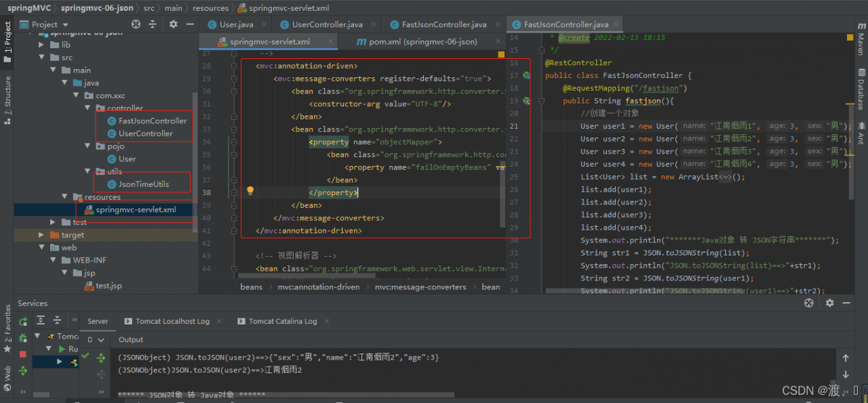Close the springmvc-servlet.xml editor tab
Viewport: 868px width, 403px height.
click(331, 41)
